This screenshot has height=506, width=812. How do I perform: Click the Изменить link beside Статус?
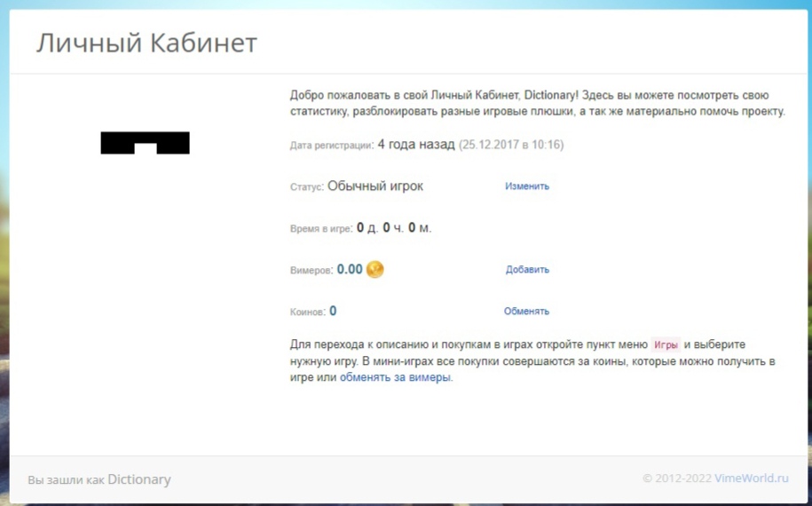(527, 186)
